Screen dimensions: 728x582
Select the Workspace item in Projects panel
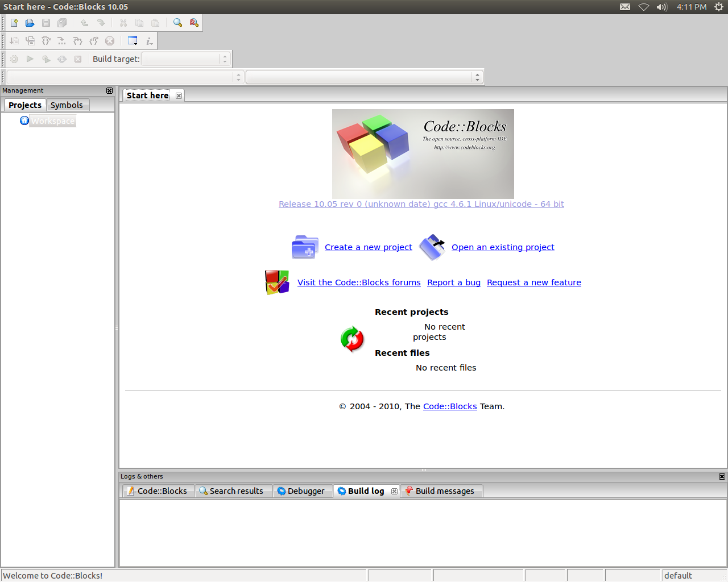click(52, 120)
